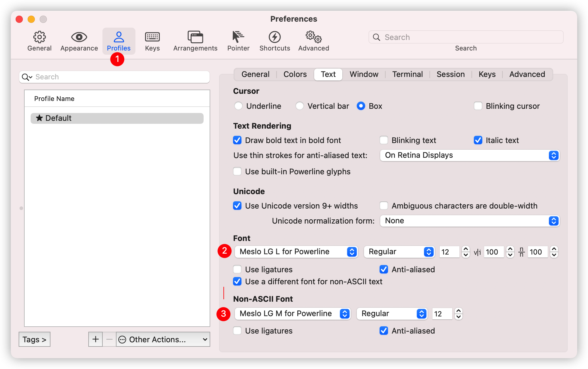Screen dimensions: 588x369
Task: Add a new profile with plus button
Action: pos(95,339)
